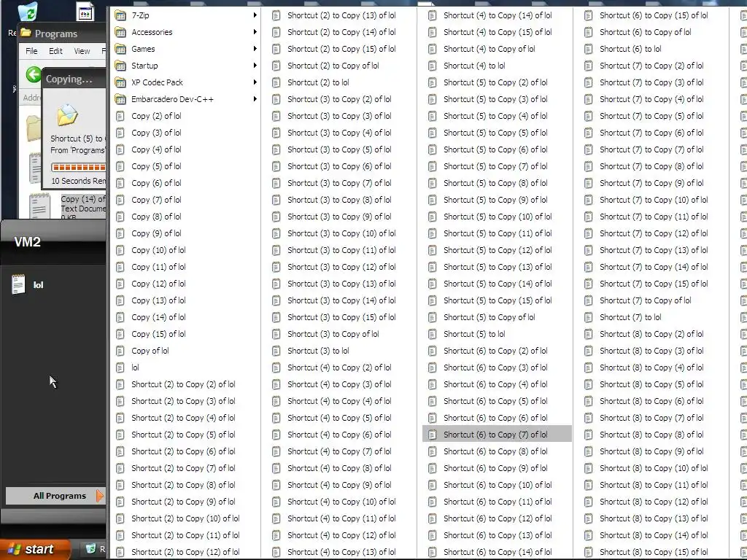Click the icon beside Copy (15) of lol
747x560 pixels.
(120, 334)
